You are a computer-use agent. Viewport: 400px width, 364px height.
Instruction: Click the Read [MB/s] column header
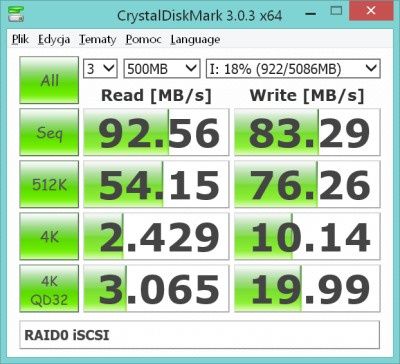click(x=156, y=96)
